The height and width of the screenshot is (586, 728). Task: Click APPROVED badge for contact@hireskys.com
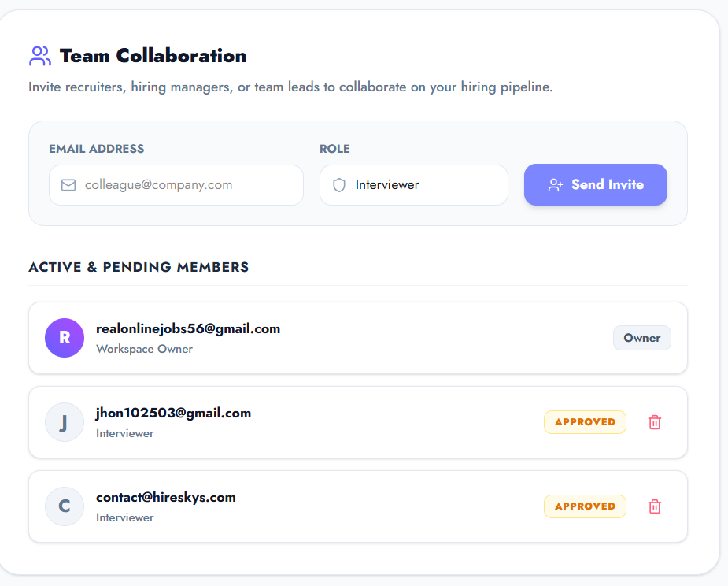click(x=585, y=506)
